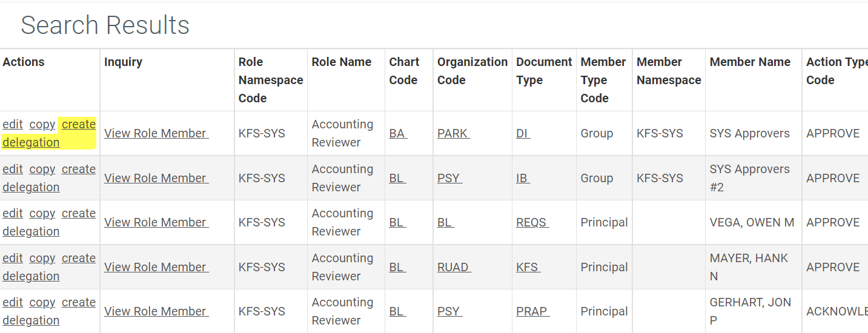Viewport: 868px width, 333px height.
Task: Open document type KFS link
Action: click(527, 268)
